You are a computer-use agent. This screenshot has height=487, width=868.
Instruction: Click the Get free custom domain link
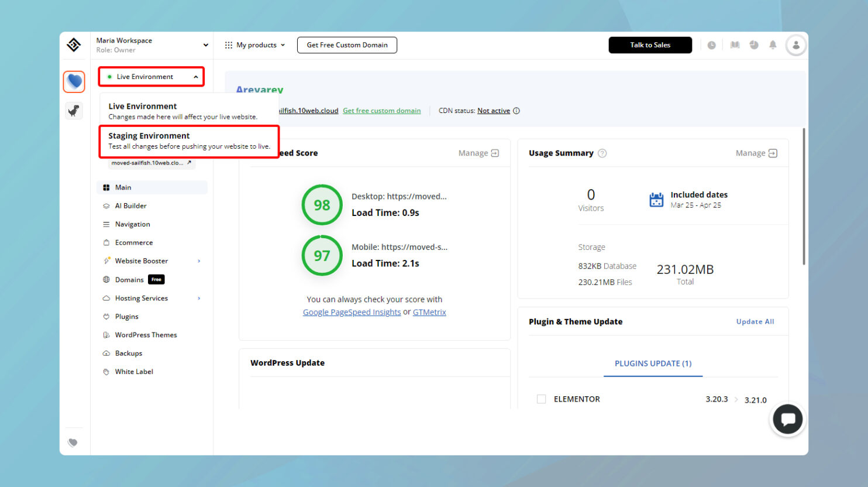pyautogui.click(x=381, y=111)
